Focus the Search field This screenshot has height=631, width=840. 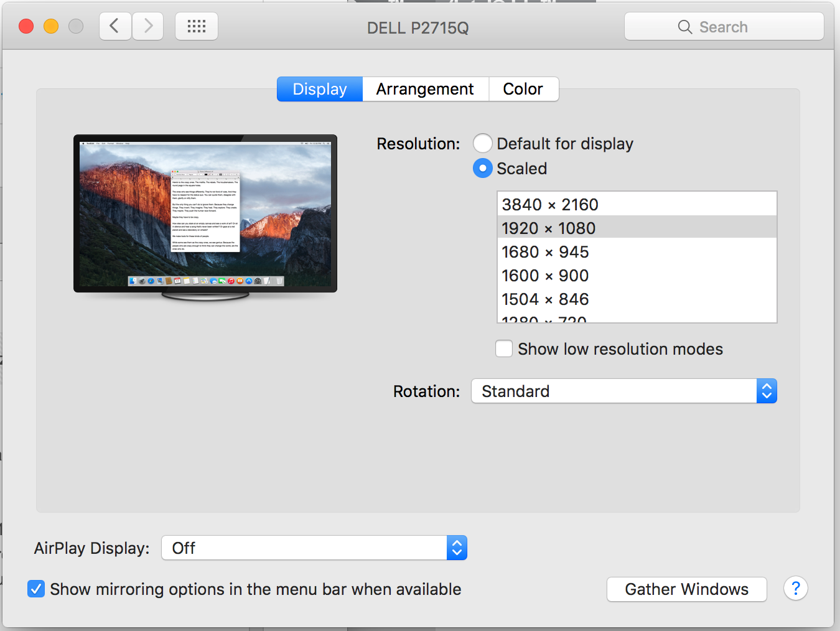pyautogui.click(x=724, y=27)
